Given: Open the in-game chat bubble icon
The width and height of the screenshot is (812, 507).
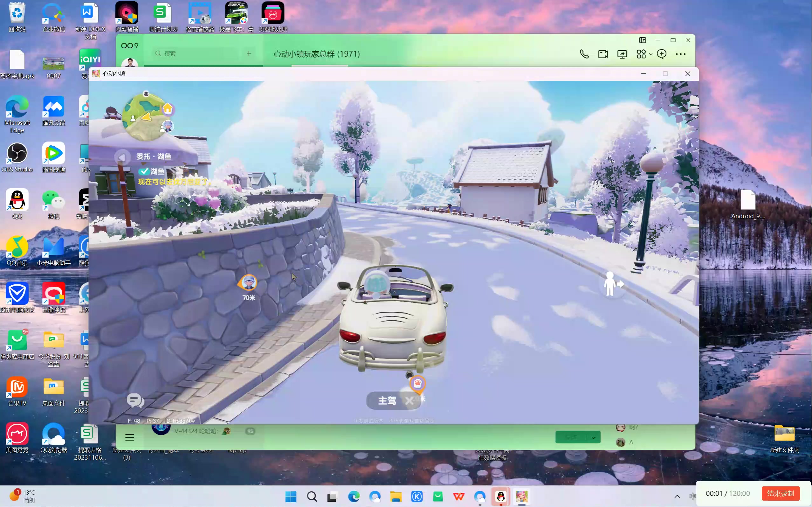Looking at the screenshot, I should [x=135, y=400].
